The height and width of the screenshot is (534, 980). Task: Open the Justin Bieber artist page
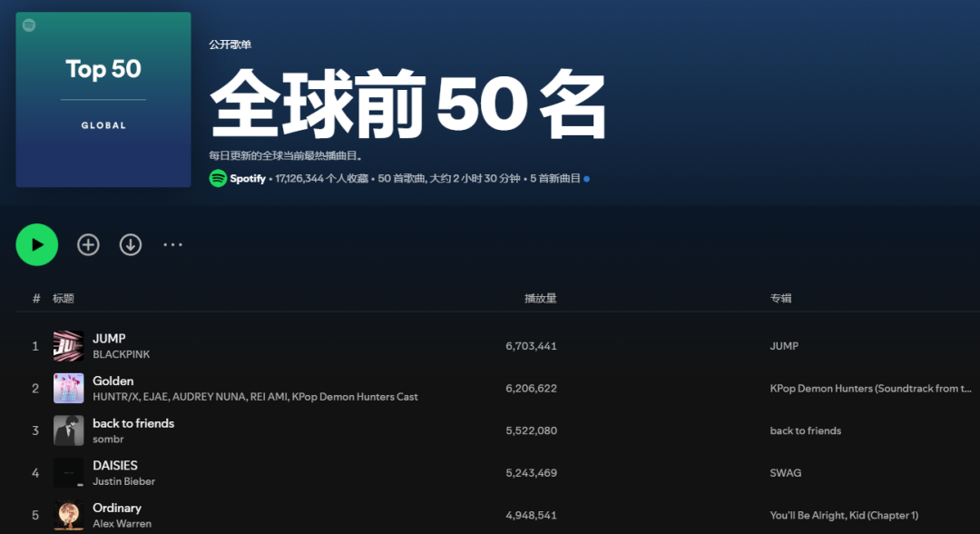click(122, 480)
